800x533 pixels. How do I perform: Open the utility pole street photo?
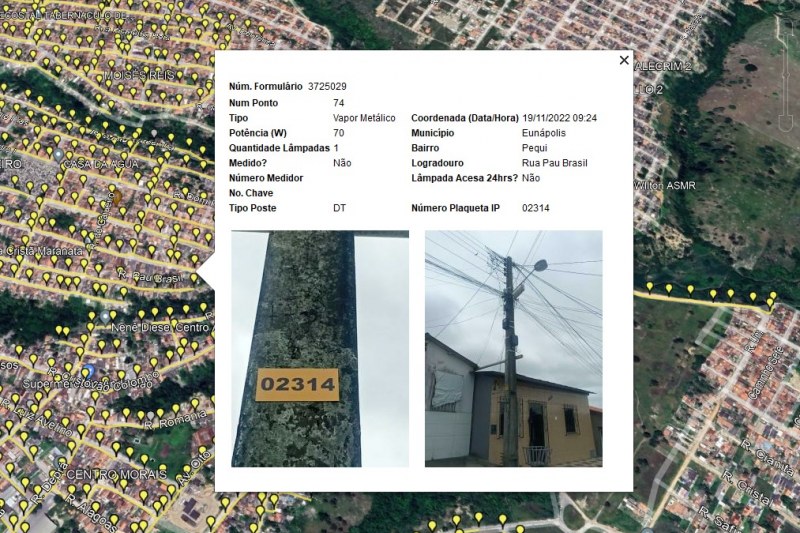(x=513, y=348)
